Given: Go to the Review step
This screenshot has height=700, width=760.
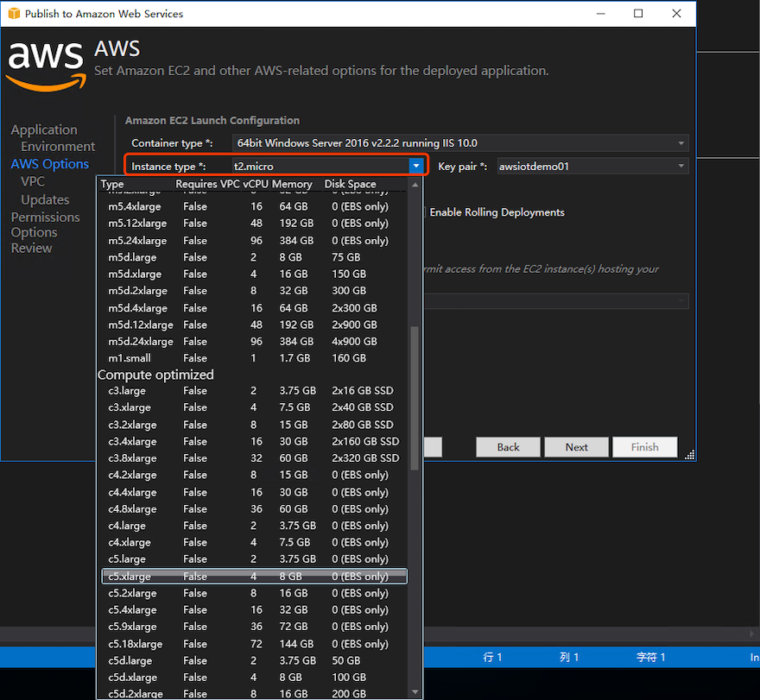Looking at the screenshot, I should pyautogui.click(x=31, y=248).
